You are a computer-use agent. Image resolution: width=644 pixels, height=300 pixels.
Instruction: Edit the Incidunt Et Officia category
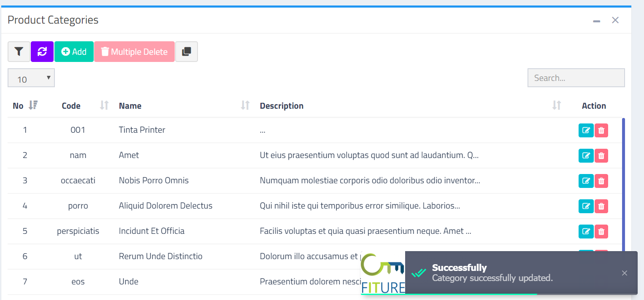586,231
